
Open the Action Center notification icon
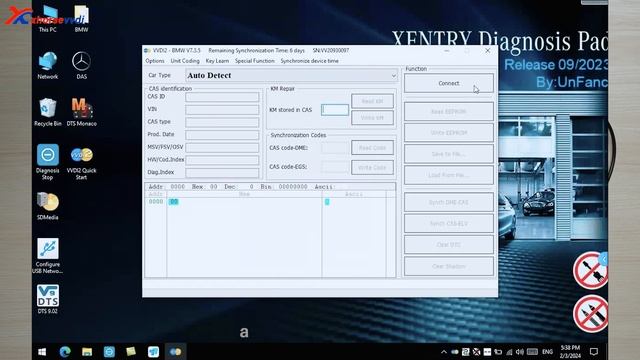(x=594, y=352)
